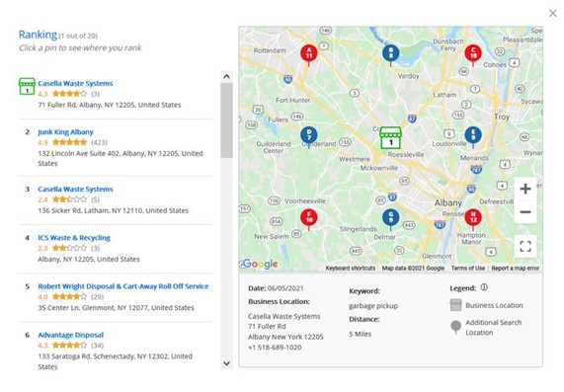Click blue map pin E ranked 9
Viewport: 564px width, 392px height.
pyautogui.click(x=473, y=135)
